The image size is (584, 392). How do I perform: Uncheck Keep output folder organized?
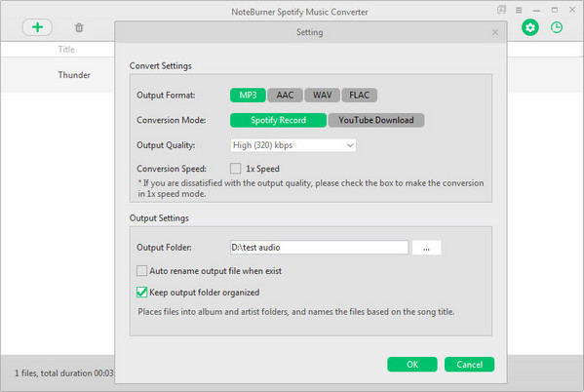pos(141,293)
